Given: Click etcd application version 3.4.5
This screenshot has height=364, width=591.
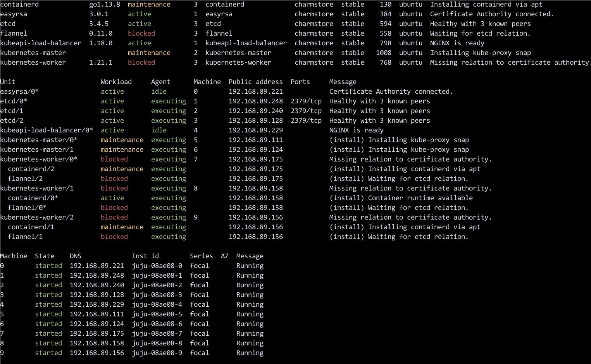Looking at the screenshot, I should (99, 24).
